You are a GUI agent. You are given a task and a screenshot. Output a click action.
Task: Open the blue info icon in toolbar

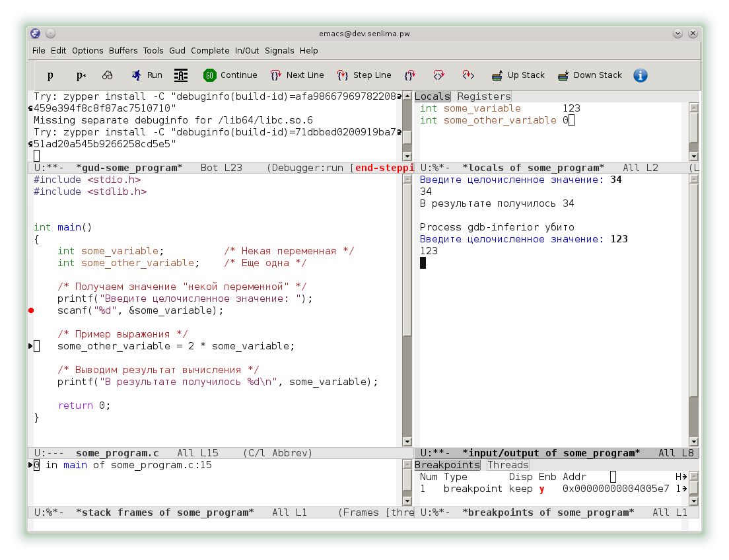640,75
